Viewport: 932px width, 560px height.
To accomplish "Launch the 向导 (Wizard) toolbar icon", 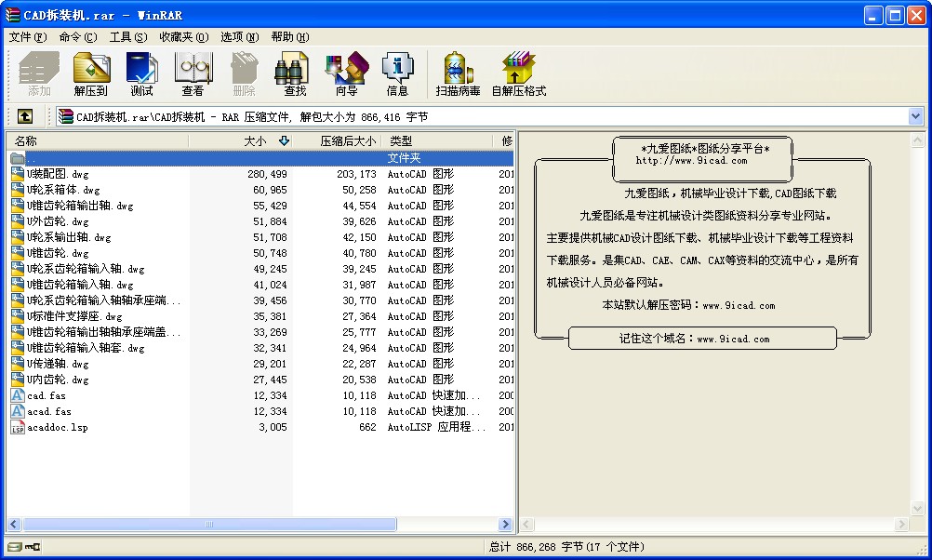I will coord(346,73).
